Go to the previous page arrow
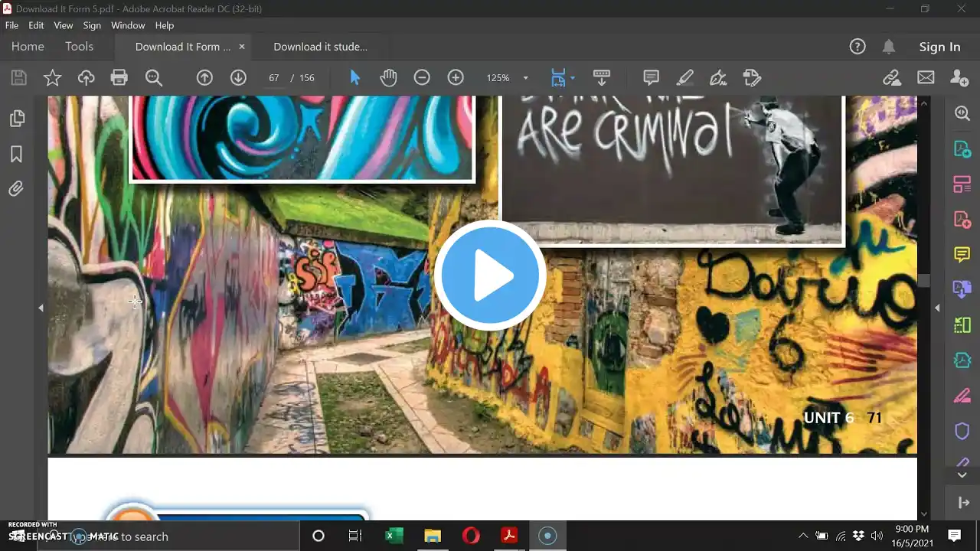Viewport: 980px width, 551px height. (204, 77)
